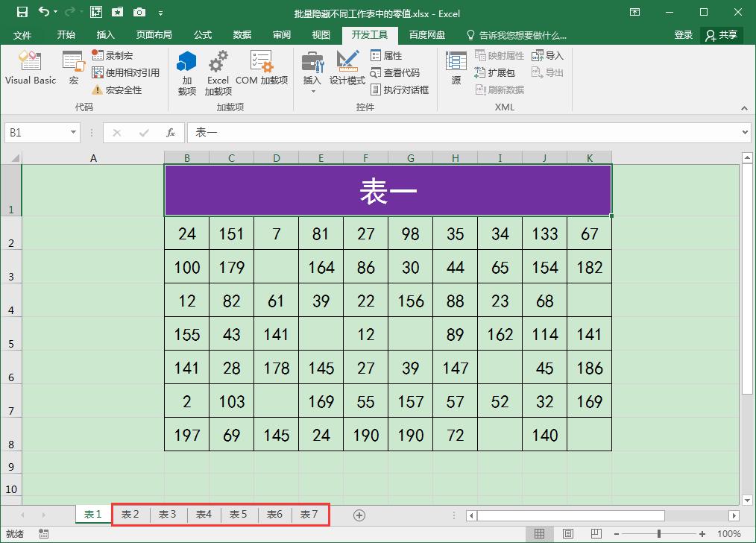Screen dimensions: 756x543
Task: Switch to the 公式 ribbon tab
Action: tap(204, 34)
